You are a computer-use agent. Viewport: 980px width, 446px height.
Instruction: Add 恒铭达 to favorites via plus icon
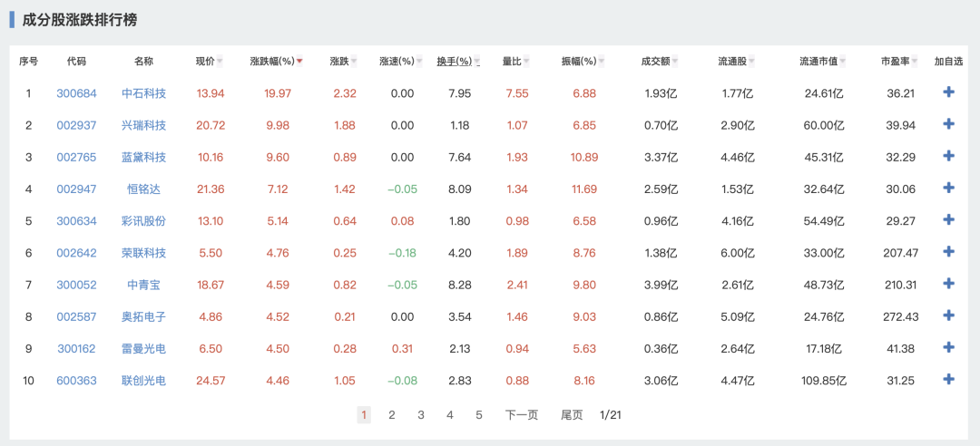[x=949, y=188]
